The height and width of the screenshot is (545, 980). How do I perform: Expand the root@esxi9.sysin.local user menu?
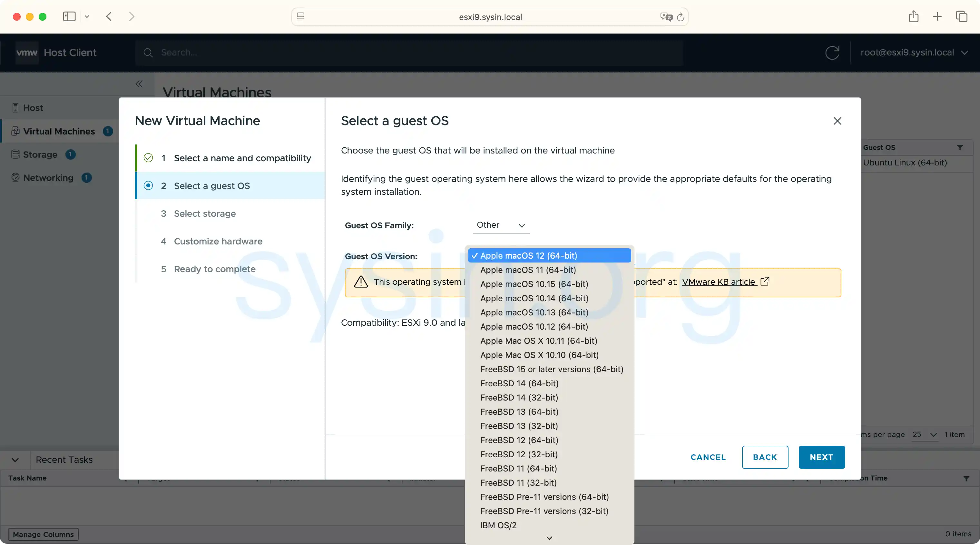(x=914, y=53)
